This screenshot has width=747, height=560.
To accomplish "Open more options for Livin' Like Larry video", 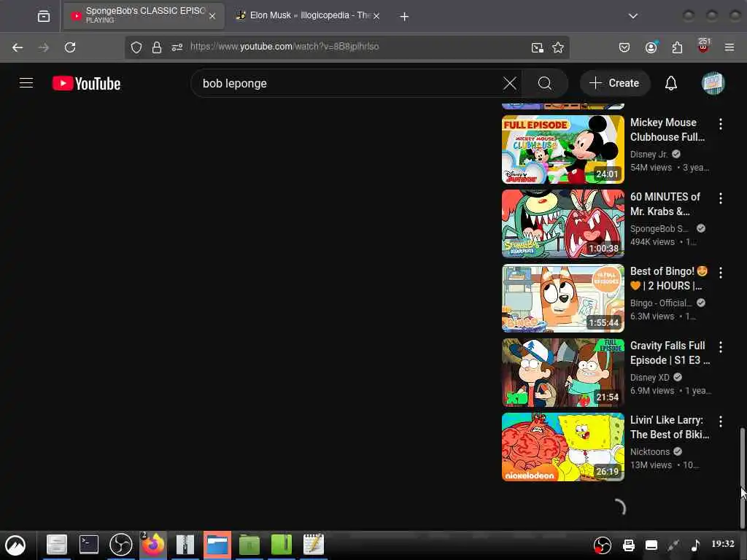I will pyautogui.click(x=720, y=421).
